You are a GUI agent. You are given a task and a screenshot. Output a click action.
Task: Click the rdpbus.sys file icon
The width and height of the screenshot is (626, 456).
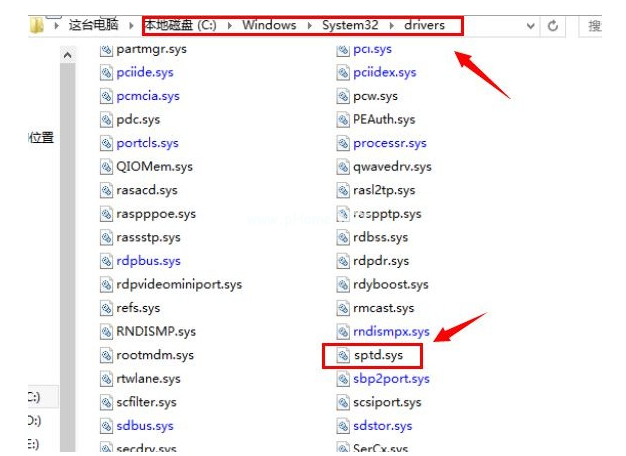tap(107, 261)
